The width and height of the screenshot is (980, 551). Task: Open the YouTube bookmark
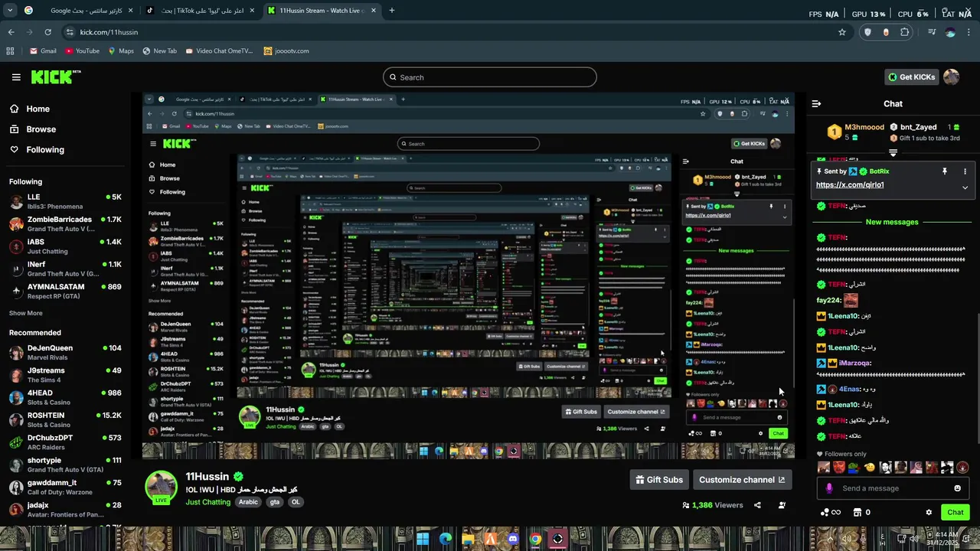coord(82,51)
